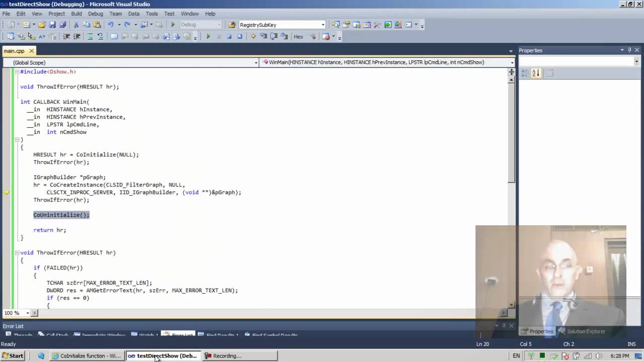The width and height of the screenshot is (644, 362).
Task: Open the Recording taskbar button
Action: pos(239,356)
